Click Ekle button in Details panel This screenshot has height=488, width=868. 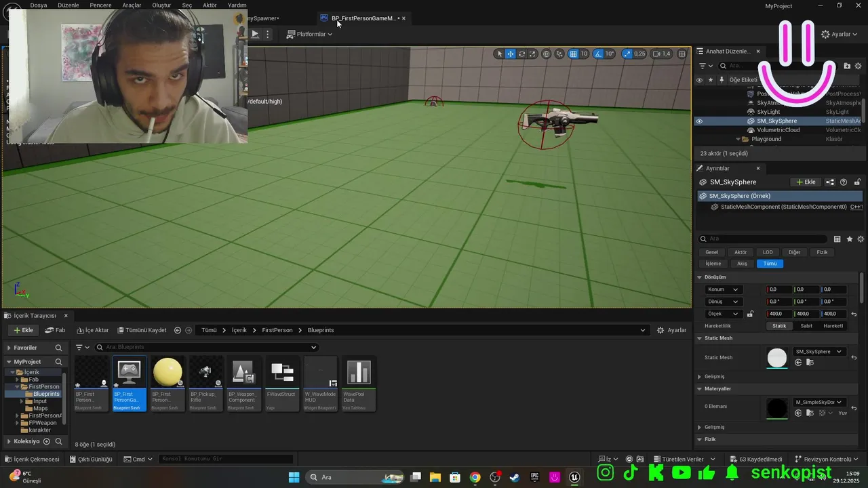point(804,182)
